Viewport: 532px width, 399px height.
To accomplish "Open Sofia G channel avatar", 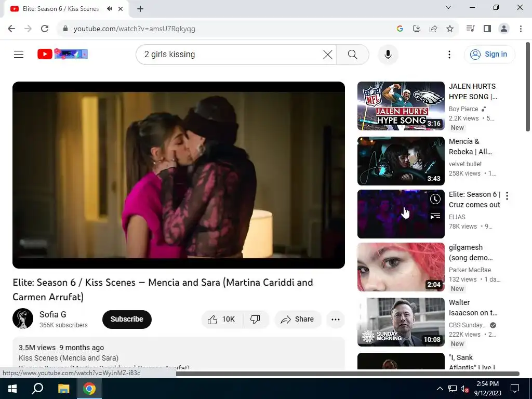I will (x=23, y=318).
